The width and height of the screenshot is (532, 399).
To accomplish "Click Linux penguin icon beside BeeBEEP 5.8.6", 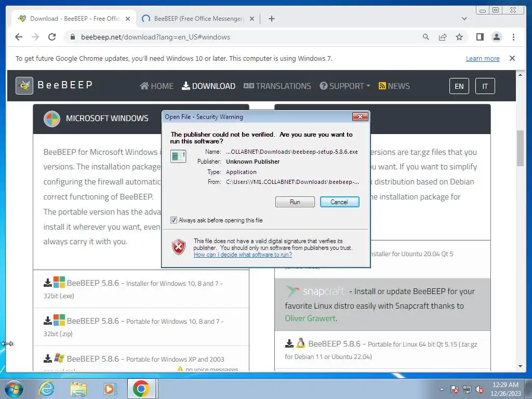I will tap(301, 343).
